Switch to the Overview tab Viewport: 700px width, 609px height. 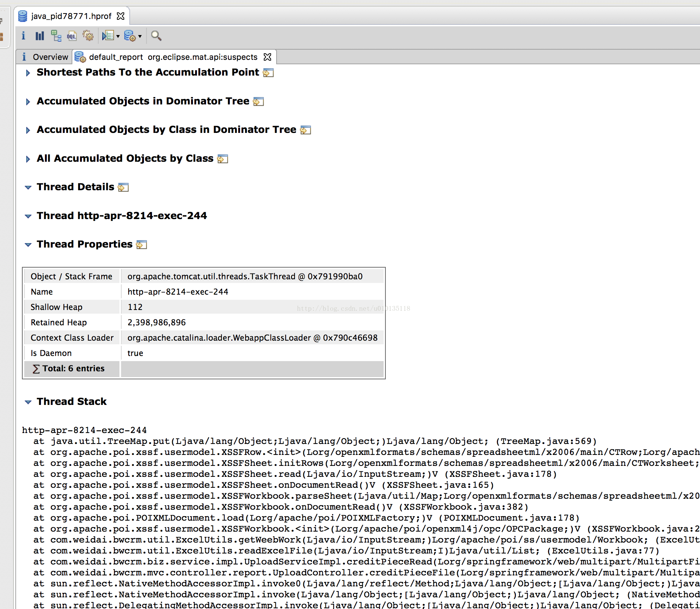tap(45, 57)
